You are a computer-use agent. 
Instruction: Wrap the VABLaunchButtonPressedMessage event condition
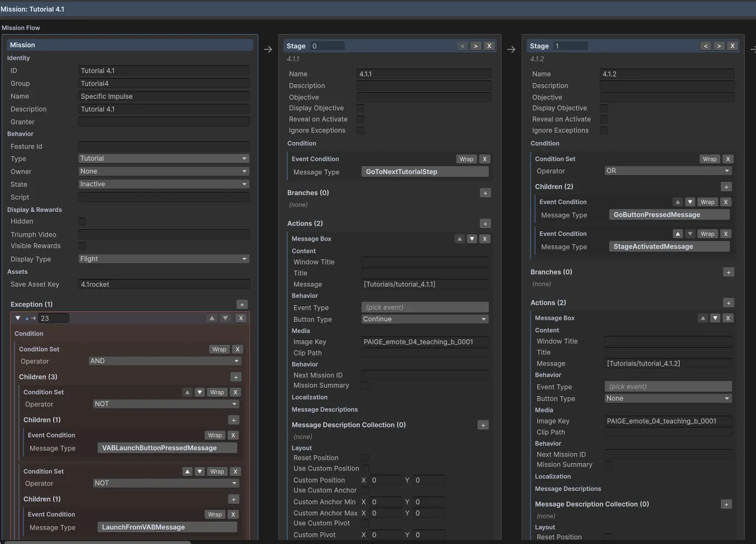(x=215, y=435)
